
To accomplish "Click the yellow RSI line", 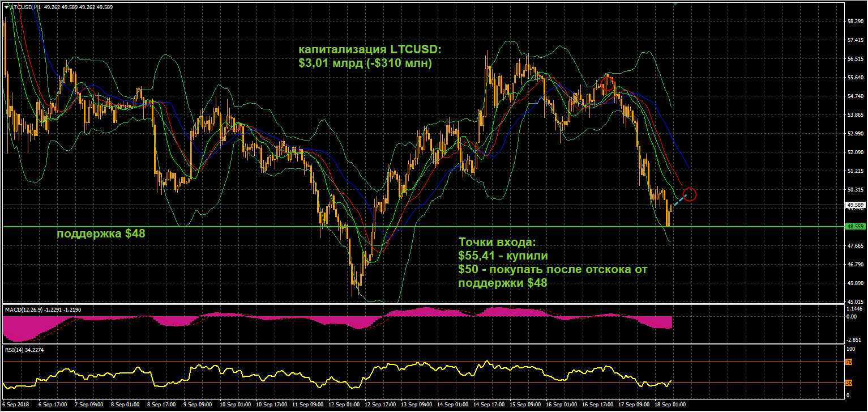I will [337, 376].
